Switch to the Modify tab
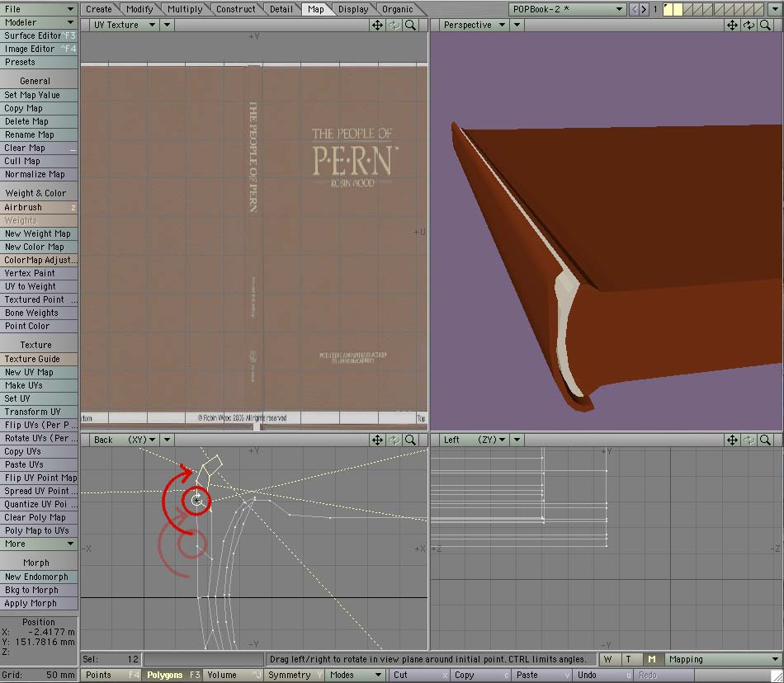This screenshot has width=784, height=683. click(x=139, y=9)
